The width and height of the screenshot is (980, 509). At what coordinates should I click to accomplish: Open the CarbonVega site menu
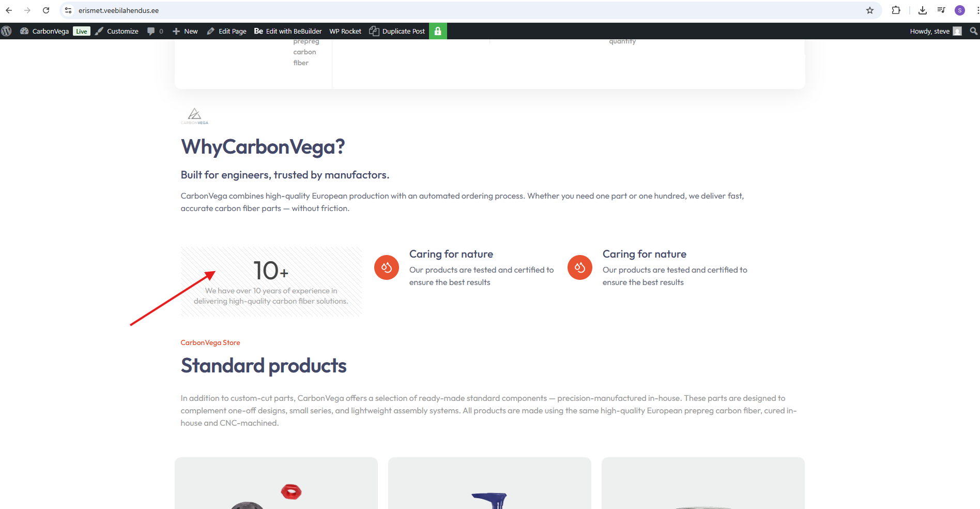pos(50,31)
